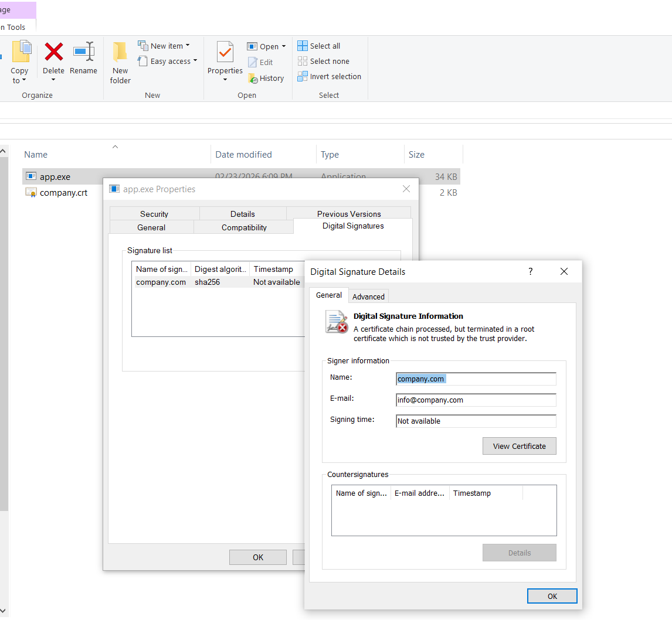Viewport: 672px width, 620px height.
Task: Toggle Select none
Action: [x=323, y=61]
